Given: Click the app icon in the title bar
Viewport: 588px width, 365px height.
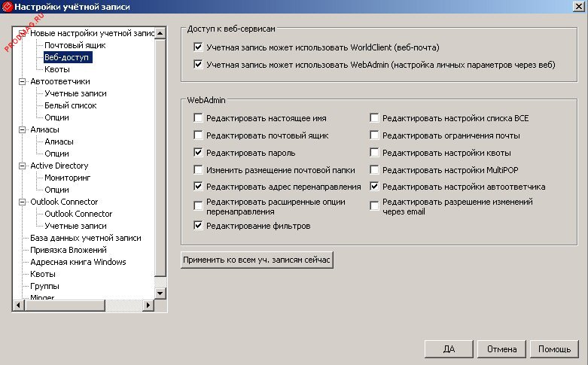Looking at the screenshot, I should point(8,7).
